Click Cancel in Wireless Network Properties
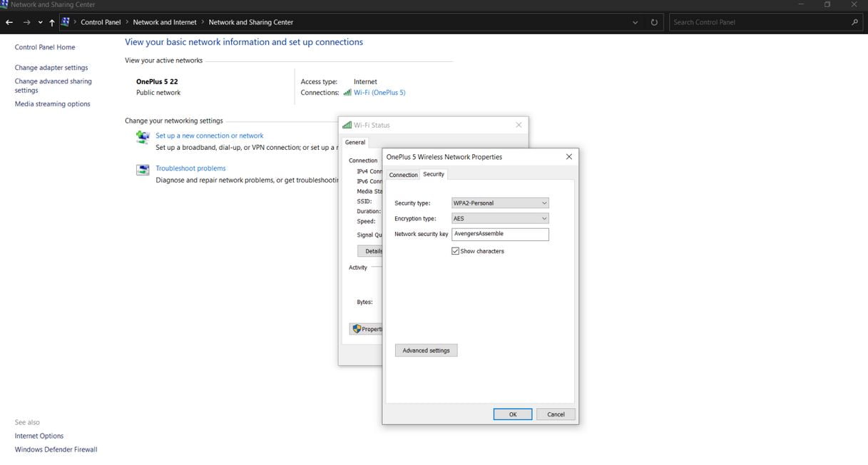Image resolution: width=868 pixels, height=465 pixels. click(x=556, y=414)
